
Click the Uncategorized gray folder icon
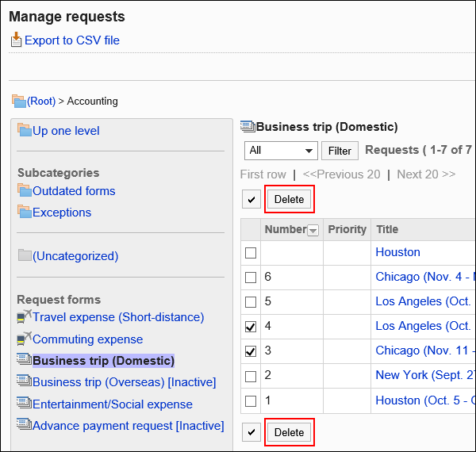pos(25,255)
